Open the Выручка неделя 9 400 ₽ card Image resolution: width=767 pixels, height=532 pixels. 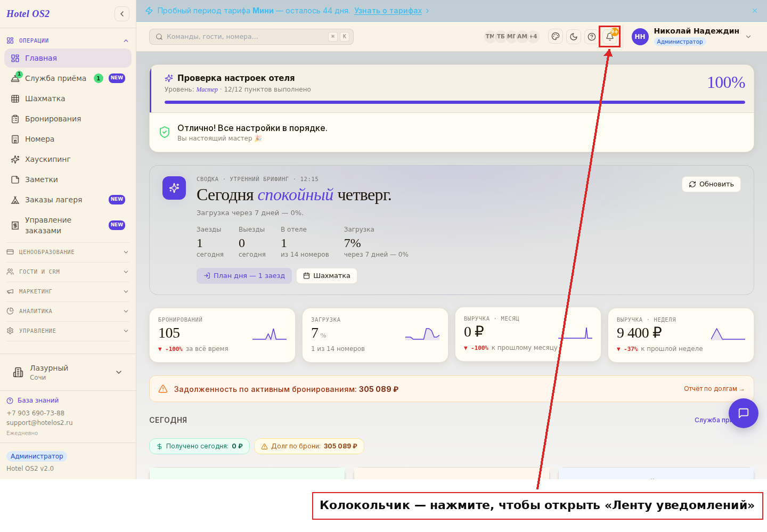681,335
